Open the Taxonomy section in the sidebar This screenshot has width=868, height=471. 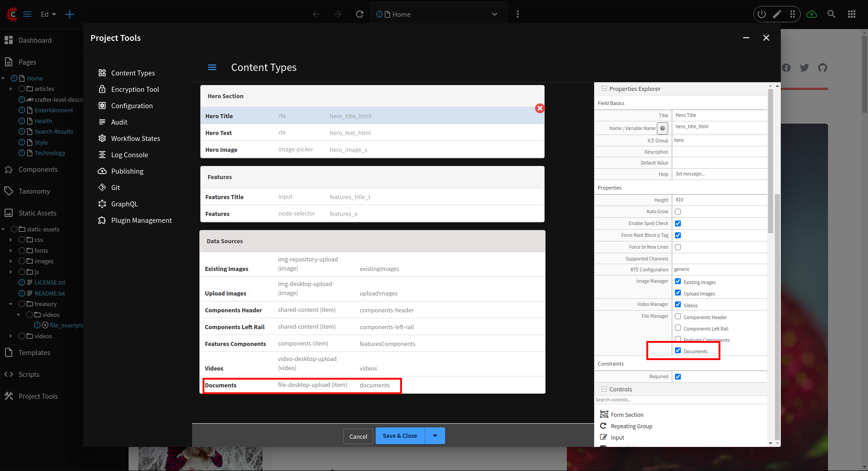click(34, 191)
